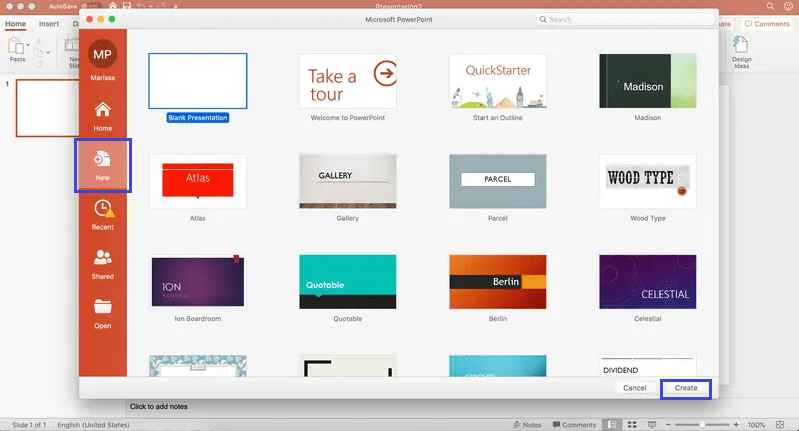This screenshot has width=799, height=431.
Task: Switch to Home ribbon tab in background window
Action: click(15, 24)
